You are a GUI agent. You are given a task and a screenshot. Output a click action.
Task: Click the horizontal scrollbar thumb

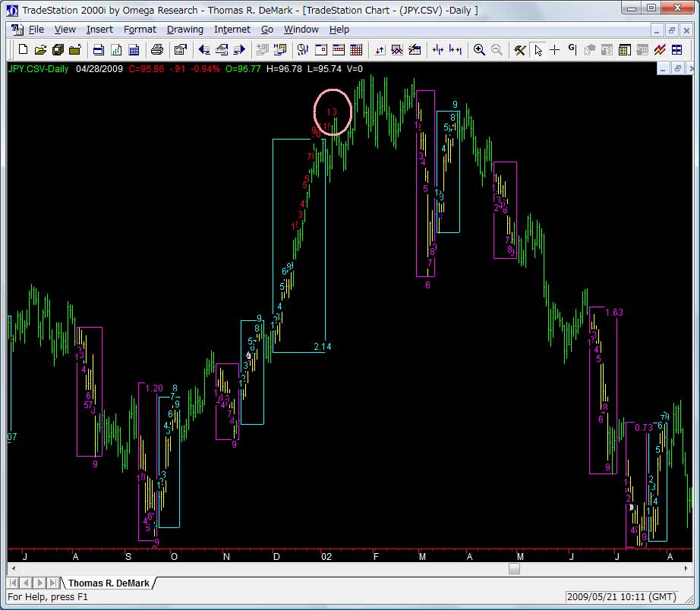tap(515, 568)
